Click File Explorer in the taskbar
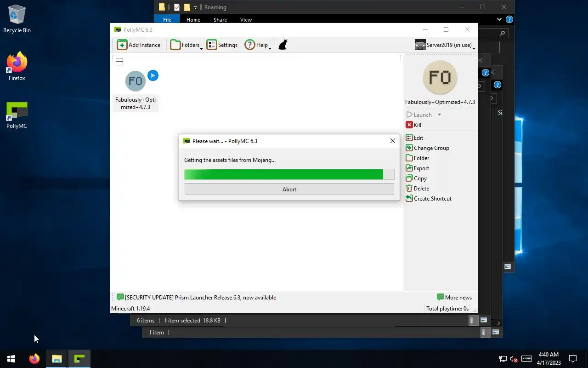This screenshot has width=588, height=368. point(57,359)
